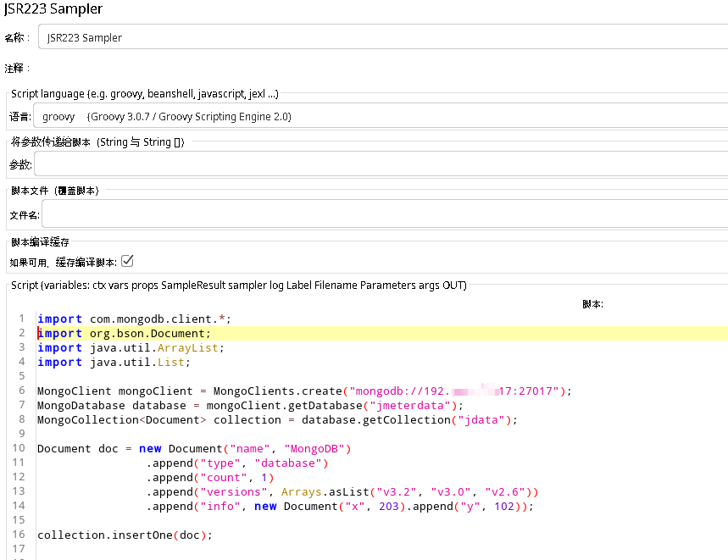Click the Script variables section header
This screenshot has height=560, width=728.
click(x=237, y=285)
